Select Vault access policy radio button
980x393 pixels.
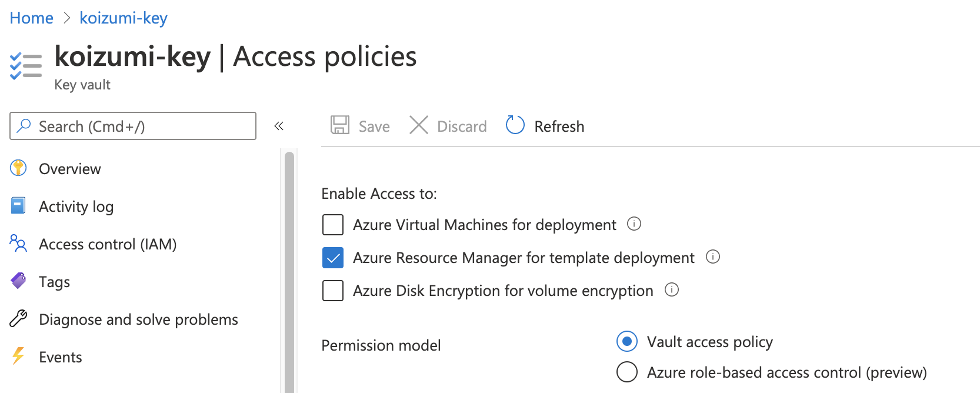627,341
